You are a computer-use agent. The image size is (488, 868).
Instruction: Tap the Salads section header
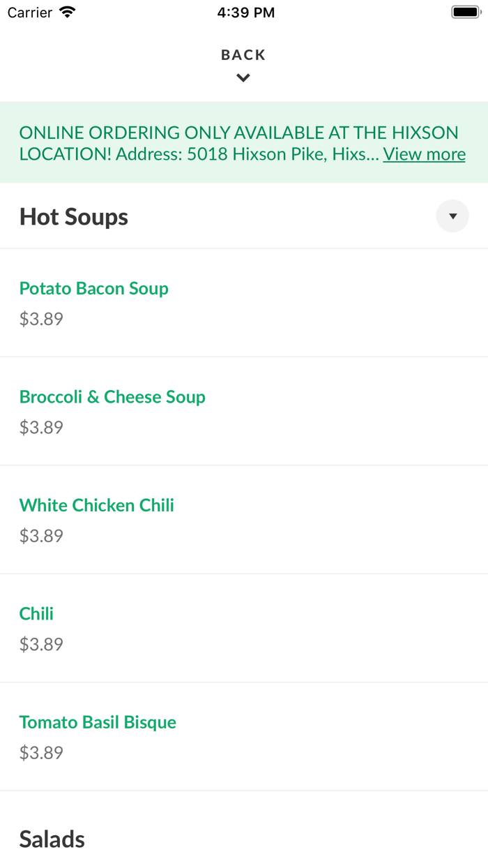pos(52,839)
